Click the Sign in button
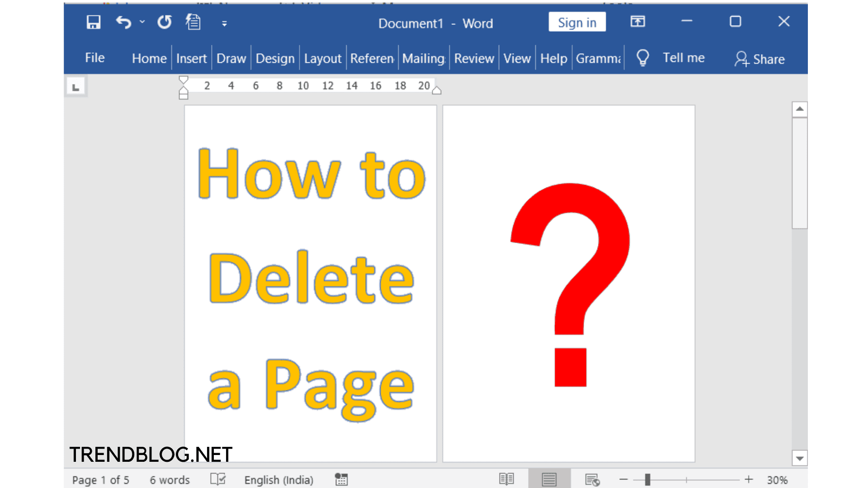This screenshot has height=488, width=868. click(577, 23)
